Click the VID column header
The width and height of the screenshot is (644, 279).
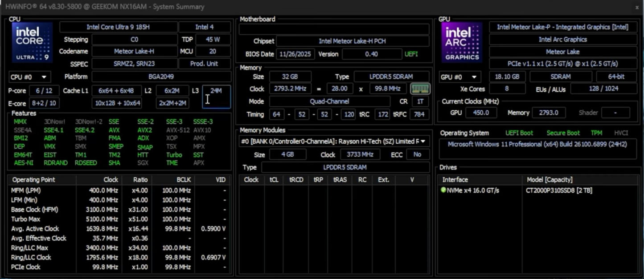tap(212, 180)
